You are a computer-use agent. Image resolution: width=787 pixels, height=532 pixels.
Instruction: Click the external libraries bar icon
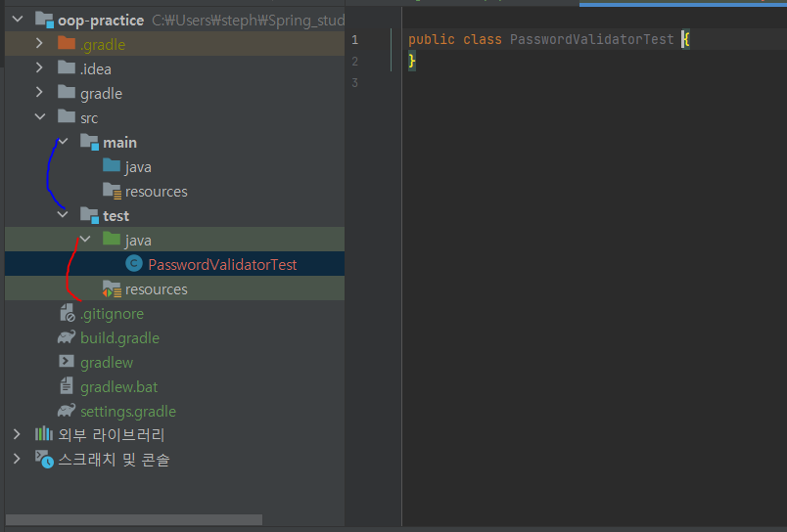(44, 433)
